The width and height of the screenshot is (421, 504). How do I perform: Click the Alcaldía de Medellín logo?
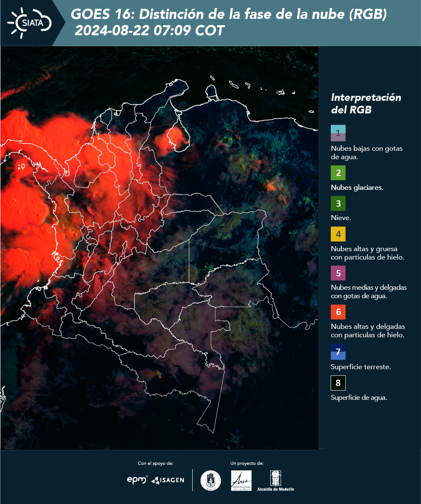275,481
